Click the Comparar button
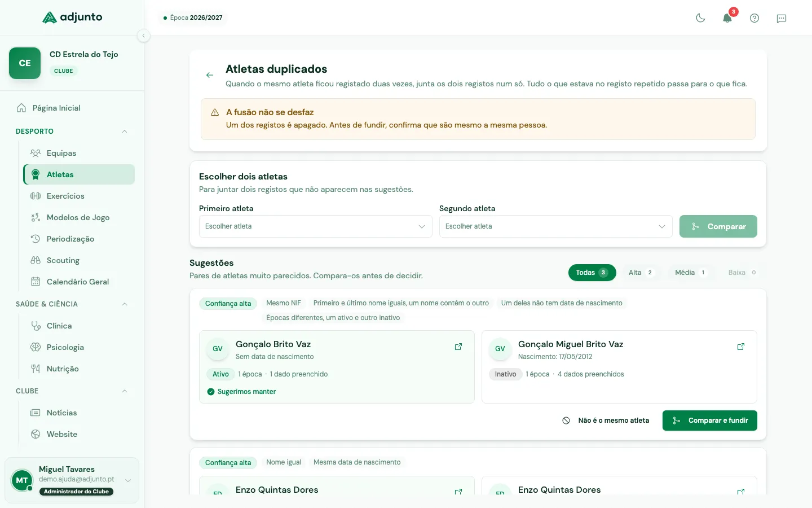The image size is (812, 508). (x=718, y=226)
